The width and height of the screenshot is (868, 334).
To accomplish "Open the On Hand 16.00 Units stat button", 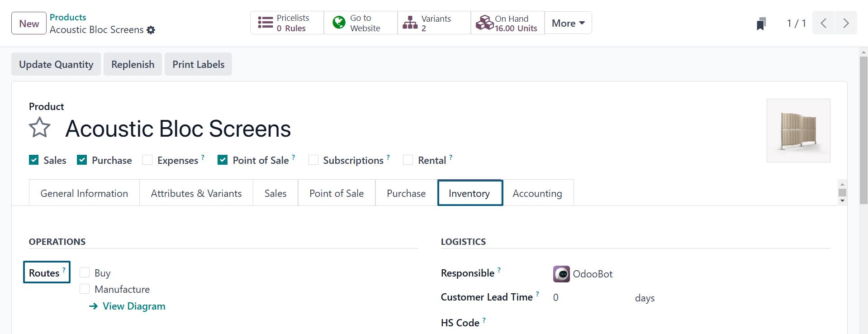I will [x=508, y=23].
